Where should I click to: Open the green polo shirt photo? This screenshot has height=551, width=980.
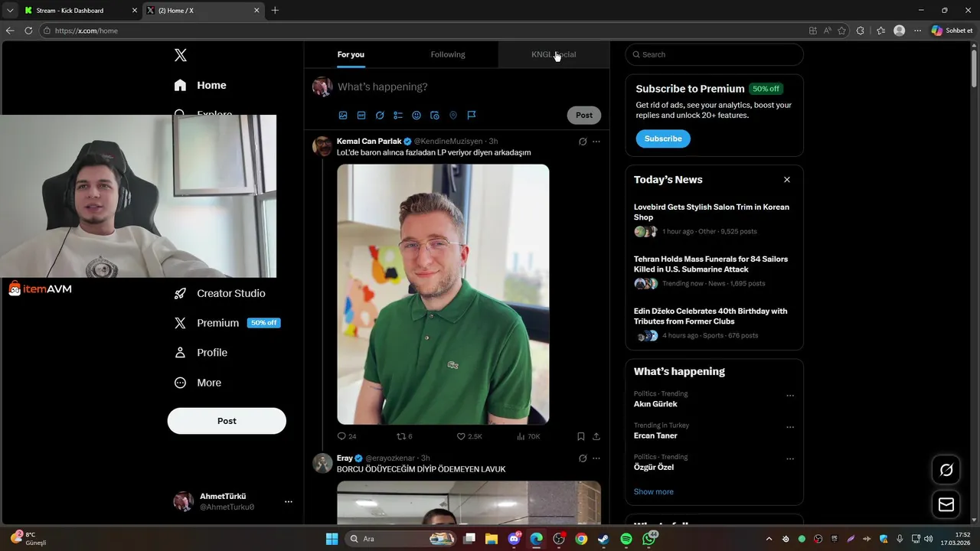(x=443, y=295)
